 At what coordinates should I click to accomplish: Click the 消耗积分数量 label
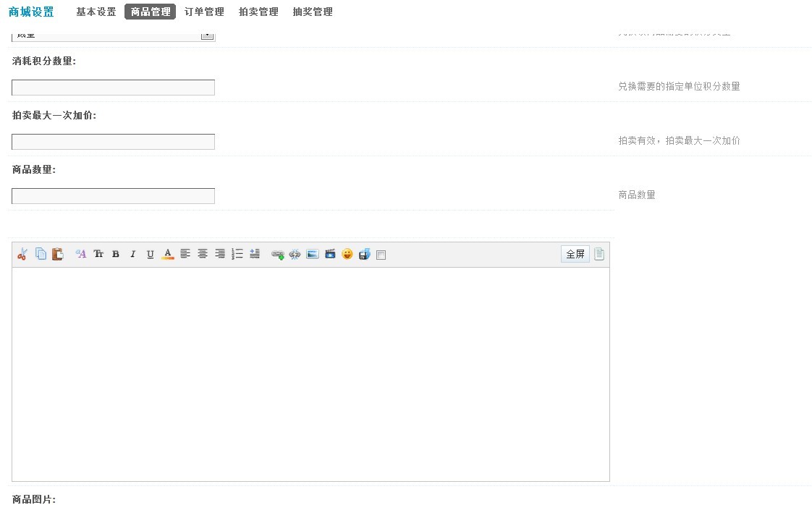pos(44,61)
